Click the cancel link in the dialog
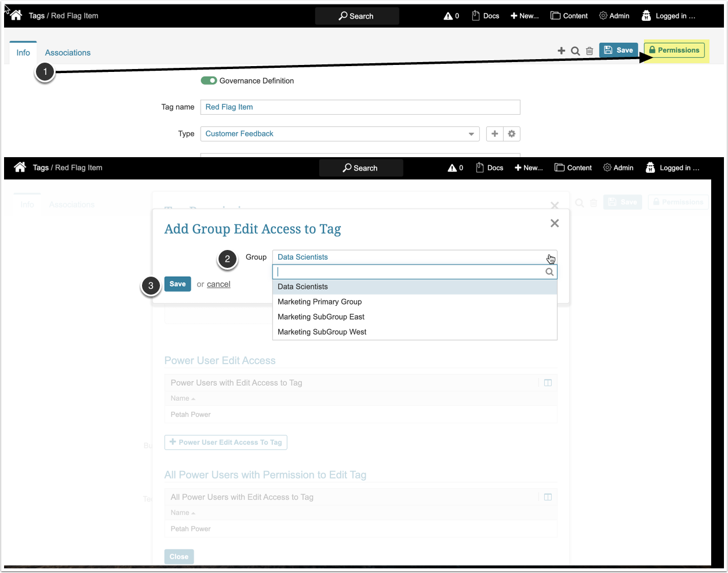 click(x=219, y=284)
